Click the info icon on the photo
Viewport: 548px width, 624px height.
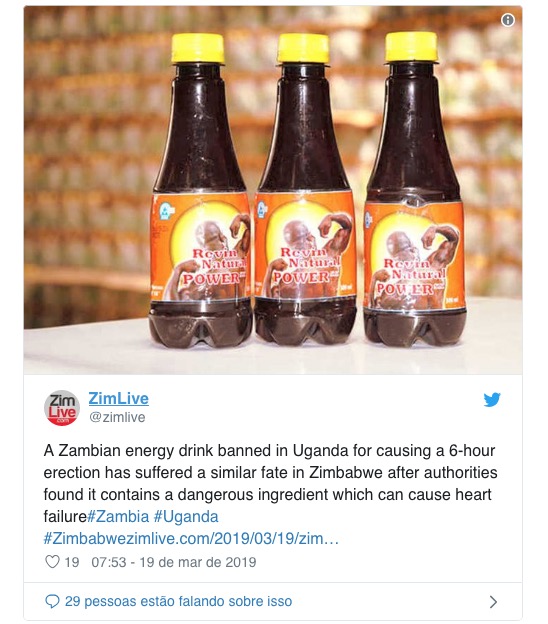click(x=507, y=20)
